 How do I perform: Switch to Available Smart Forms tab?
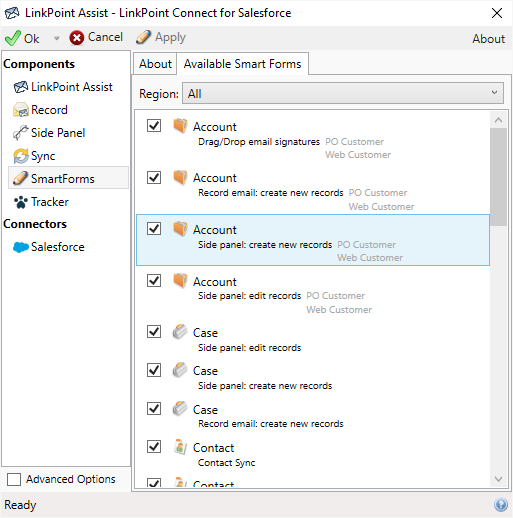(242, 64)
